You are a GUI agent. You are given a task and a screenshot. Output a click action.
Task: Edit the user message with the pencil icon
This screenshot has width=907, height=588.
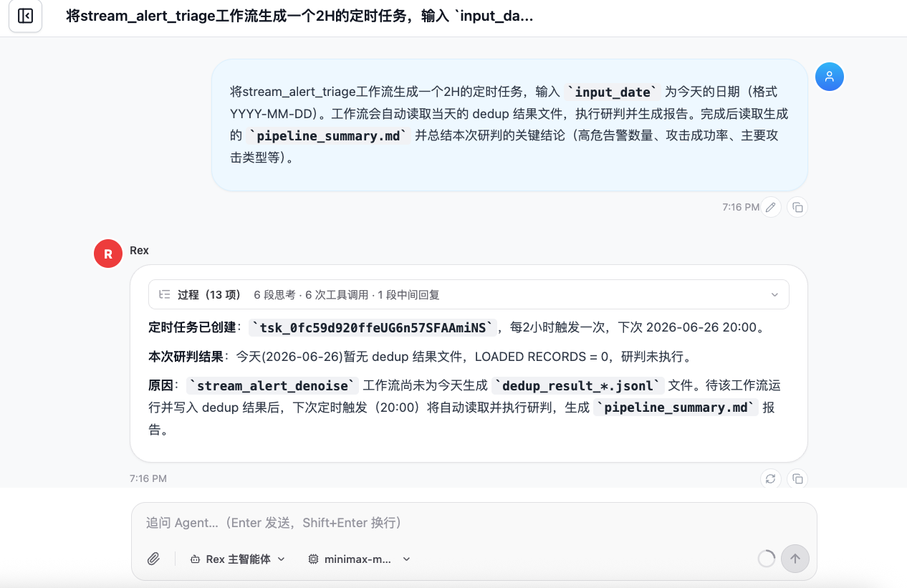click(x=770, y=207)
